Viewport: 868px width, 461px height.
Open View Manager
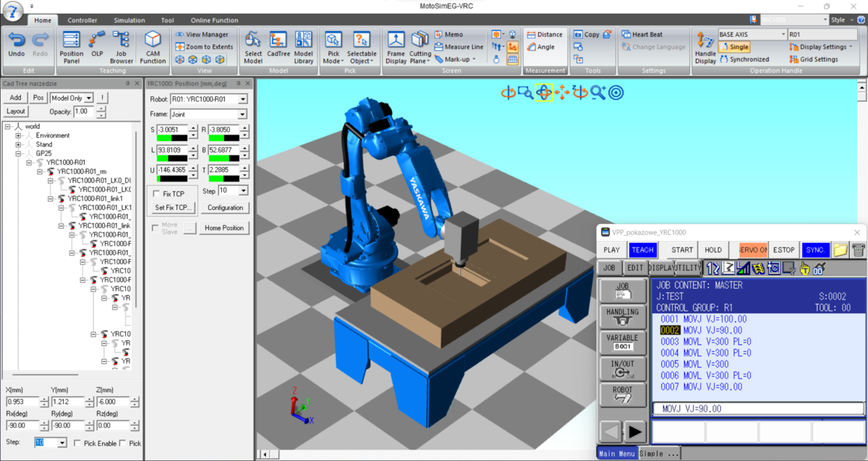(x=202, y=34)
